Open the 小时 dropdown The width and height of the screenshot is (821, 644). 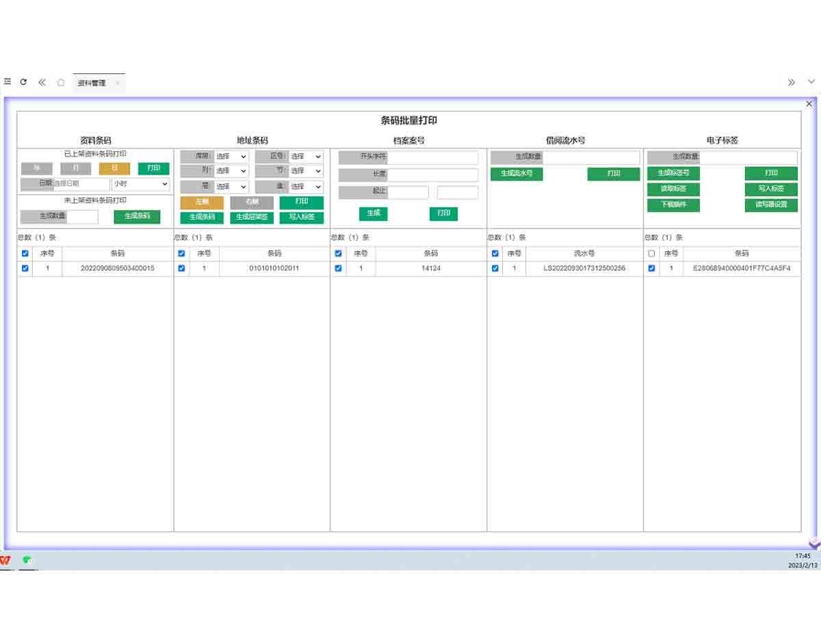pos(141,184)
